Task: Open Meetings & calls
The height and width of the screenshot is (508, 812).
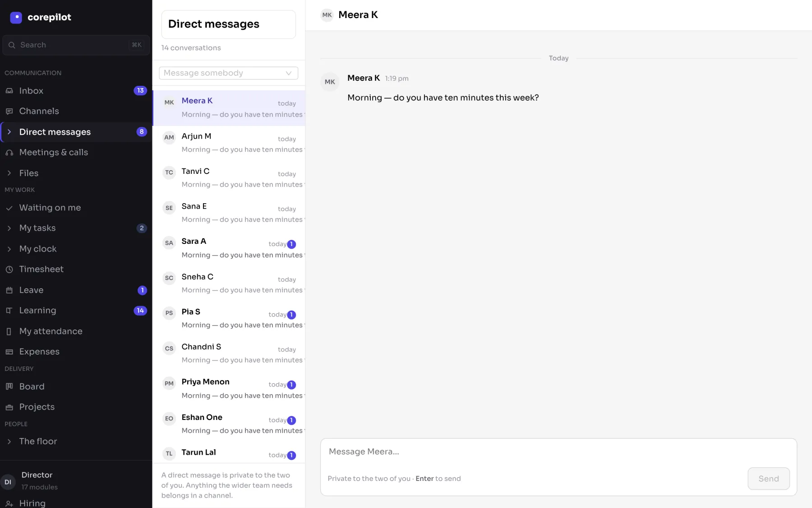Action: tap(76, 153)
